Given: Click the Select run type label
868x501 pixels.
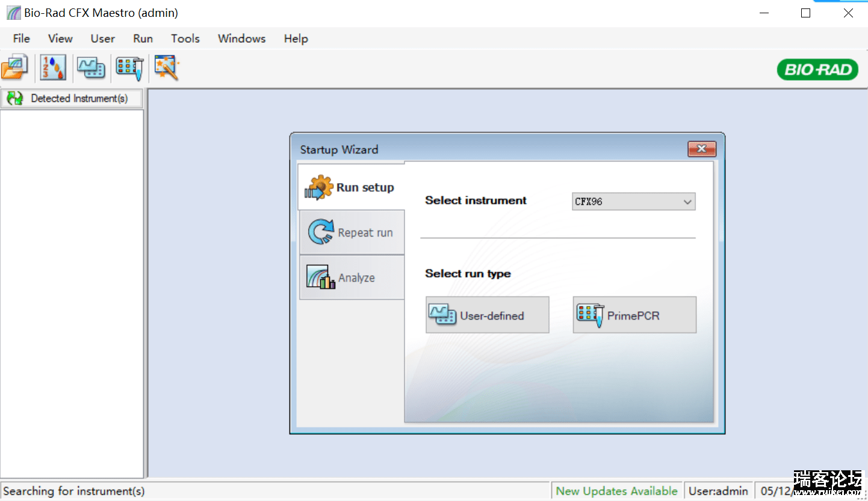Looking at the screenshot, I should [x=468, y=273].
